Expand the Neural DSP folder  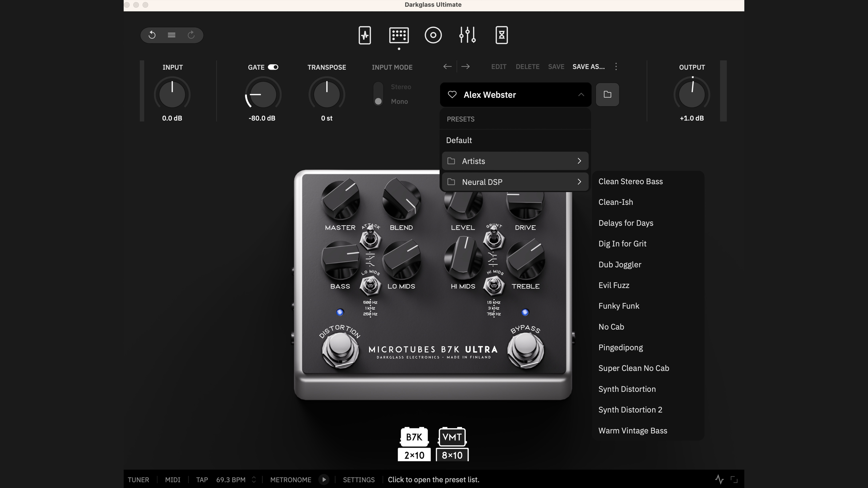(x=515, y=182)
